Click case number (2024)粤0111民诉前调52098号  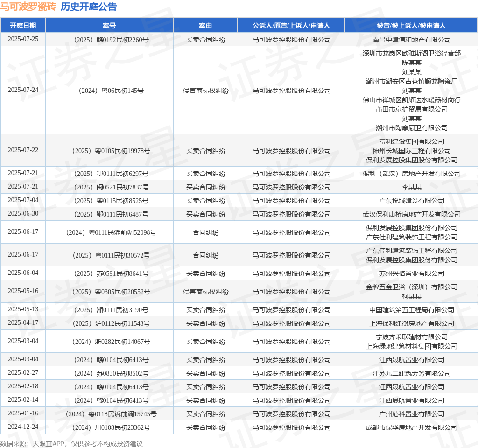[111, 232]
